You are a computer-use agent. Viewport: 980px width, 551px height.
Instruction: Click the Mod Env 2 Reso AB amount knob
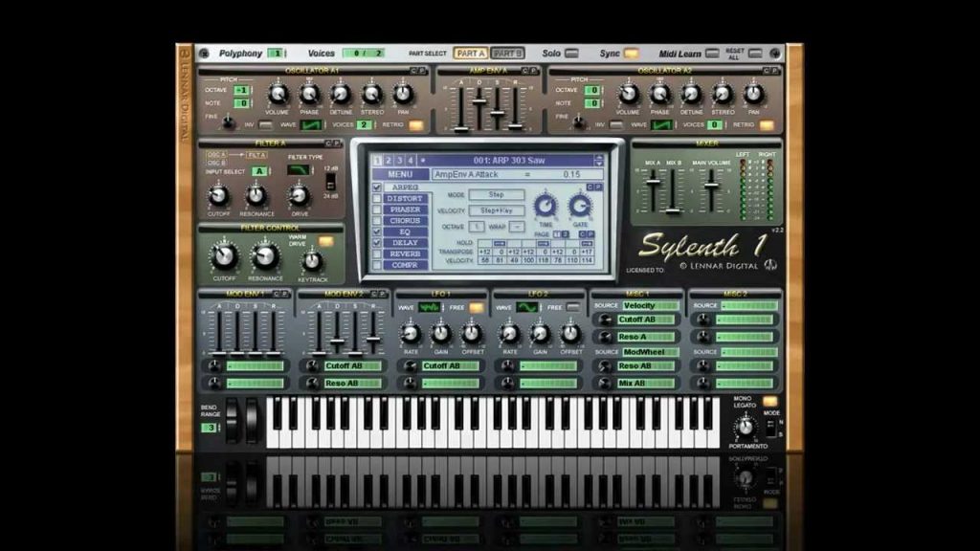click(312, 383)
